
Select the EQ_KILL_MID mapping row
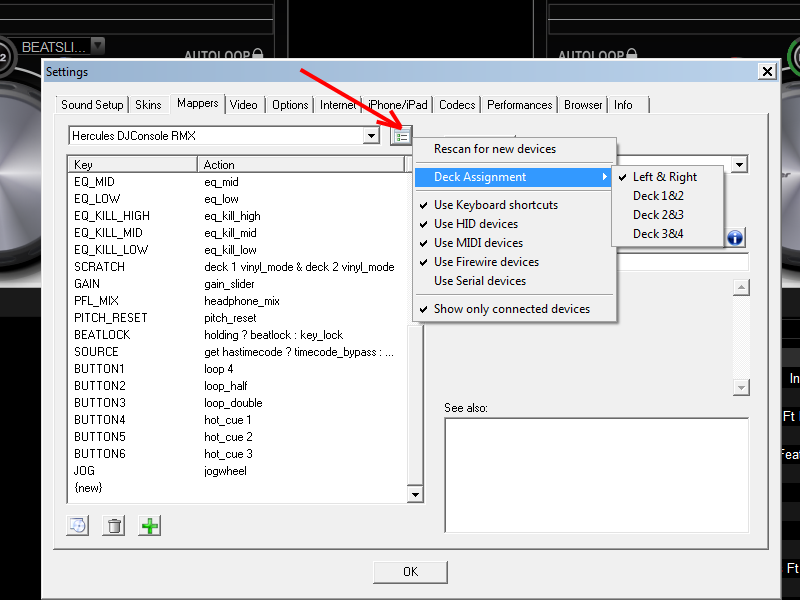pos(238,233)
